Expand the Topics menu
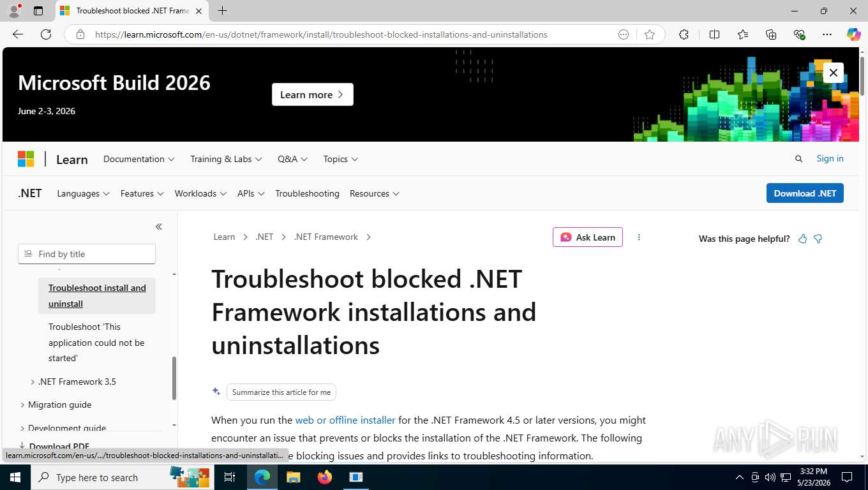The image size is (868, 490). (x=340, y=159)
